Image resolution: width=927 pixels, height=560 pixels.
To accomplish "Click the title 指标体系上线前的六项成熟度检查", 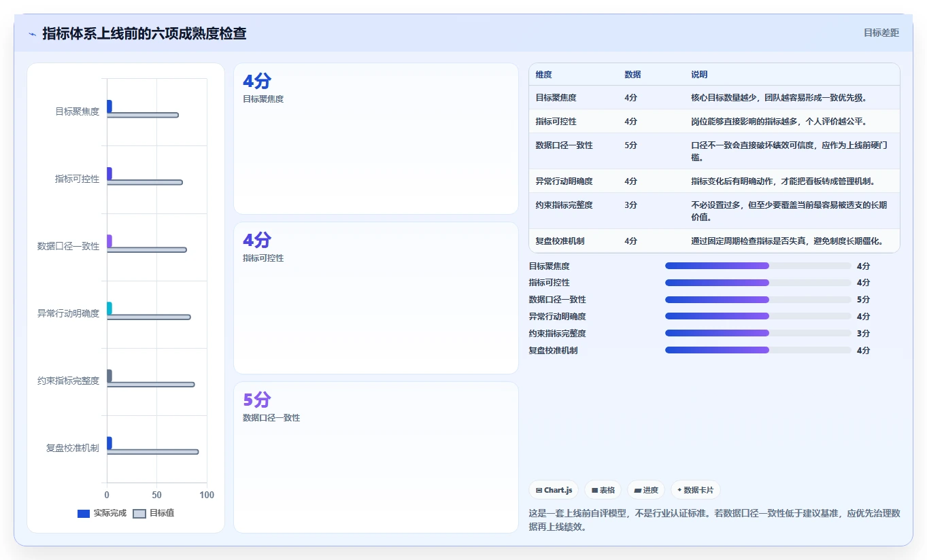I will (x=144, y=33).
